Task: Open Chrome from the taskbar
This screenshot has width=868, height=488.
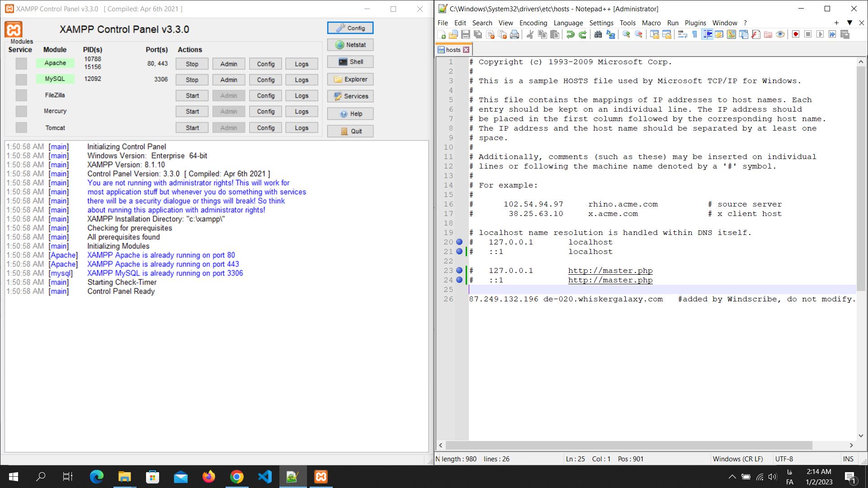Action: point(237,477)
